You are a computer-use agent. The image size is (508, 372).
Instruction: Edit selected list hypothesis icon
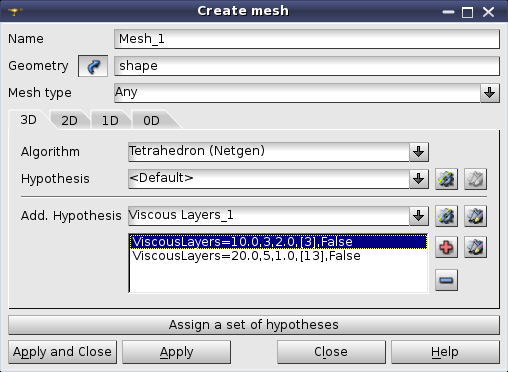point(475,247)
